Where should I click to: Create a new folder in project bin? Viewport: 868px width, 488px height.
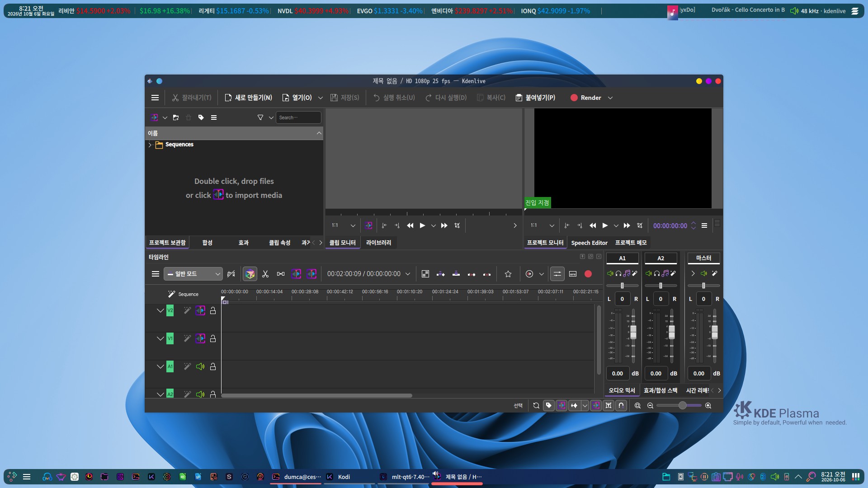(x=176, y=117)
